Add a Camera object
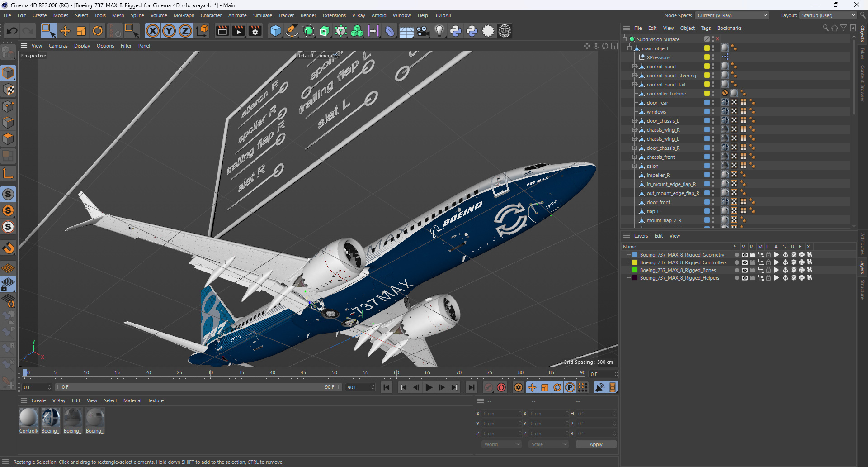The height and width of the screenshot is (467, 868). click(423, 31)
